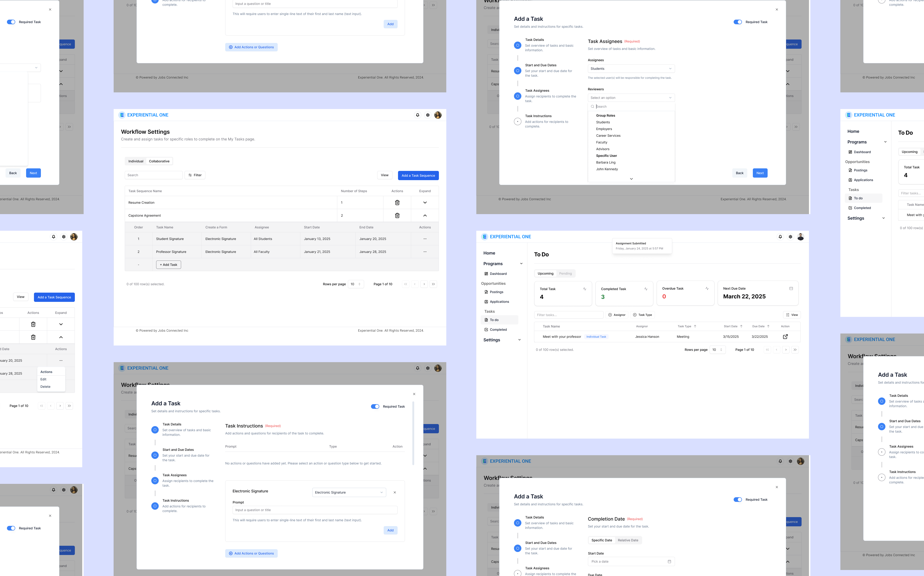The image size is (924, 576).
Task: Open the external link for Meet with your professor
Action: point(785,336)
